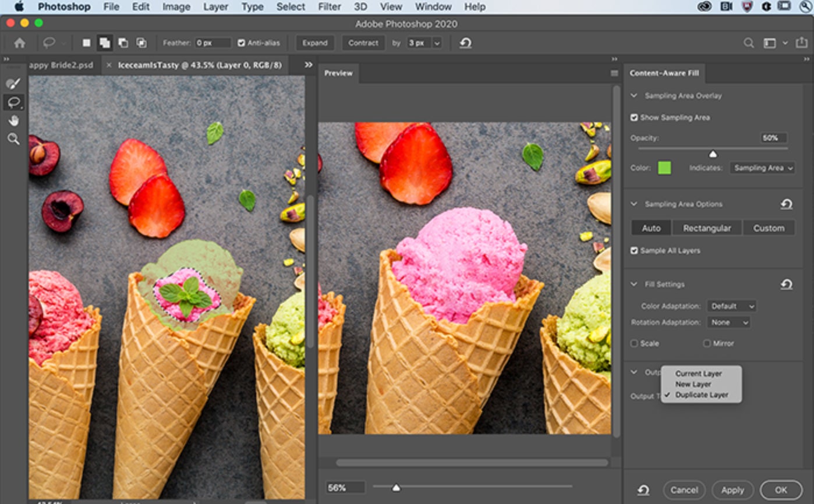The width and height of the screenshot is (814, 504).
Task: Select the Hand tool
Action: pos(13,120)
